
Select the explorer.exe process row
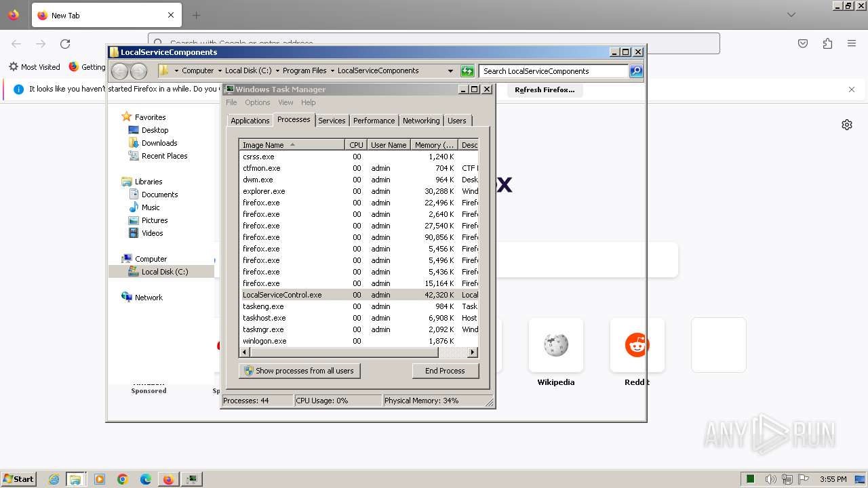[359, 191]
